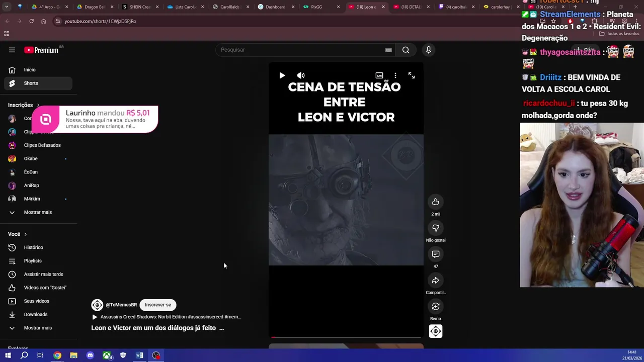
Task: Open Discord from the taskbar
Action: tap(90, 355)
